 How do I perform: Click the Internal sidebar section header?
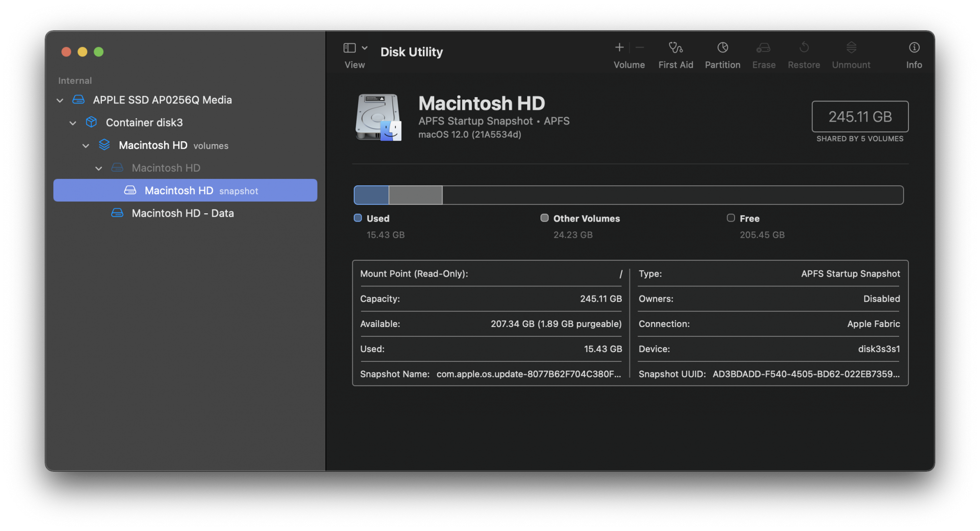[75, 81]
